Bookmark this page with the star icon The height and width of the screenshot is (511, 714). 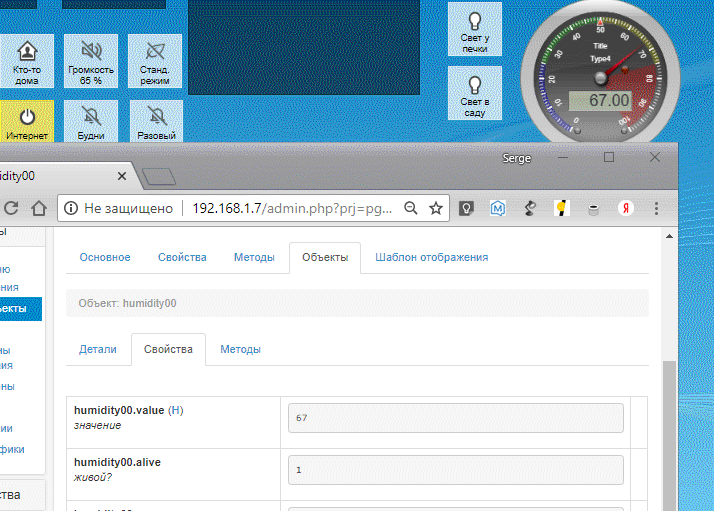(436, 208)
